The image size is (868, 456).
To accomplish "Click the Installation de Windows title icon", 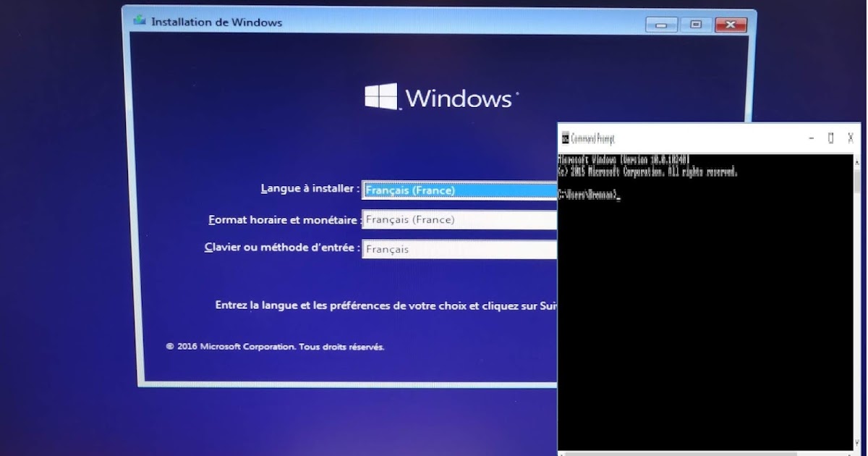I will 140,21.
